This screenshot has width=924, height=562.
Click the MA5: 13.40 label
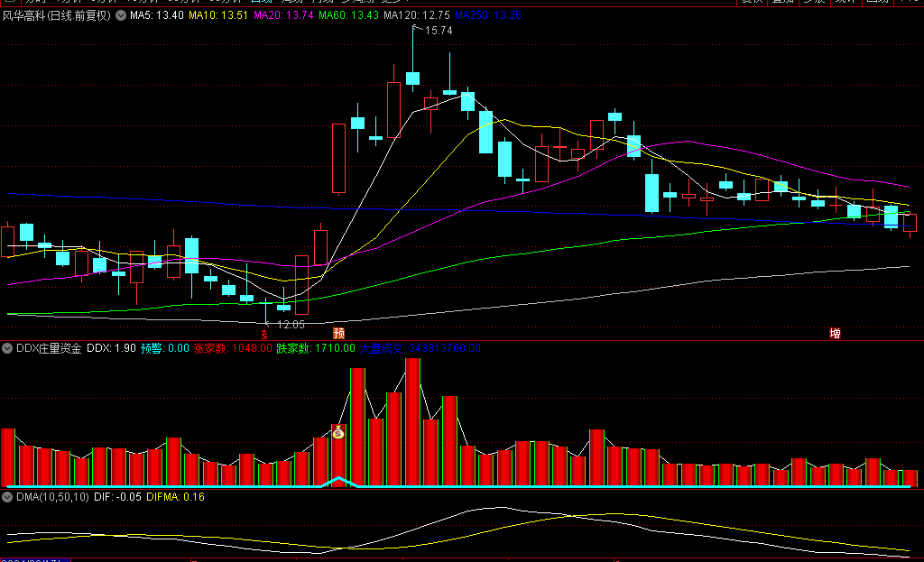157,15
